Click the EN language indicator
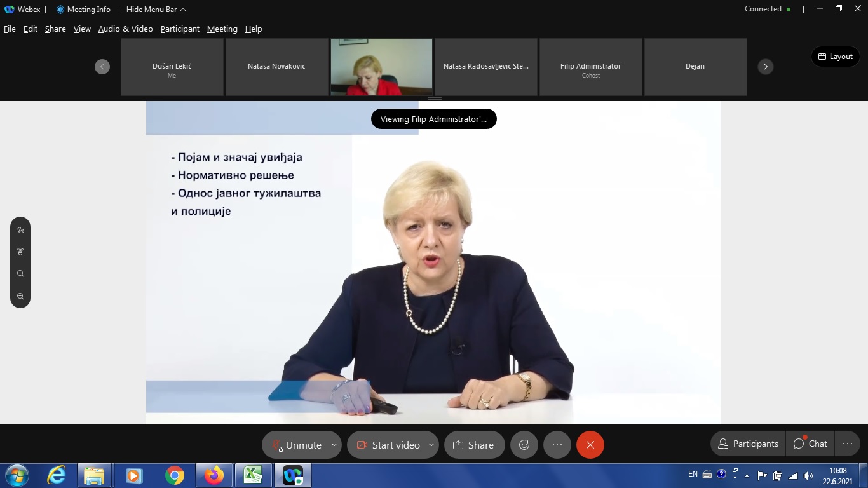 [693, 474]
